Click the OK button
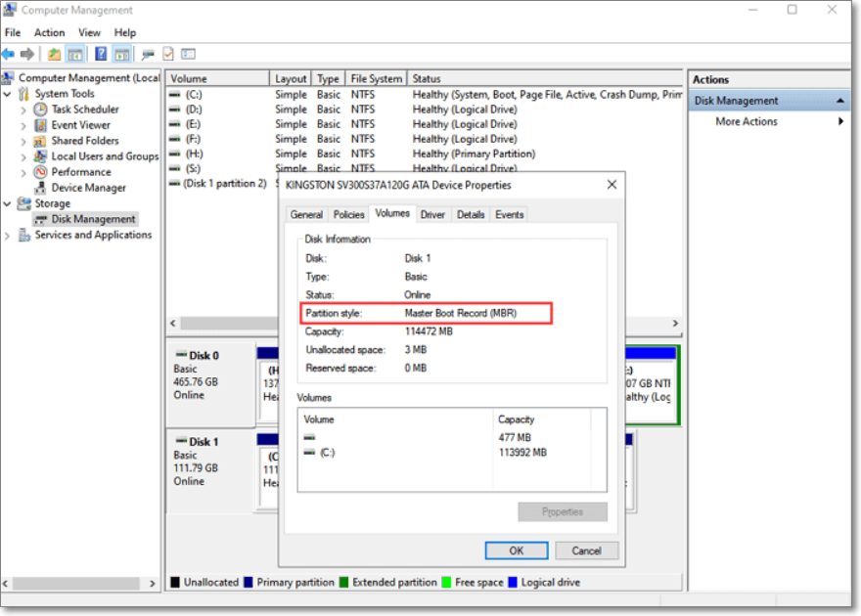861x616 pixels. (516, 550)
